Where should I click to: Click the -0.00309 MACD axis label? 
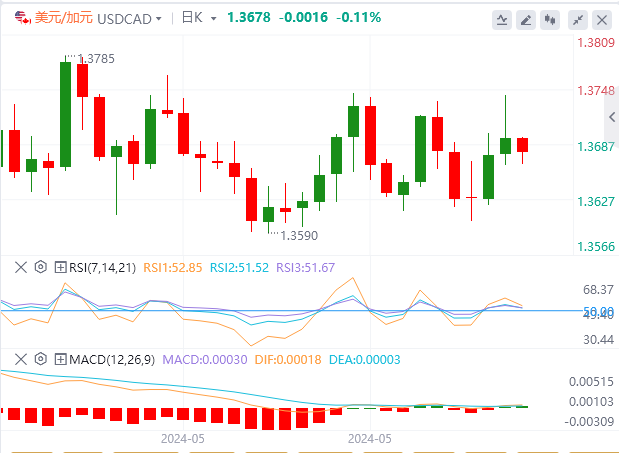(589, 422)
